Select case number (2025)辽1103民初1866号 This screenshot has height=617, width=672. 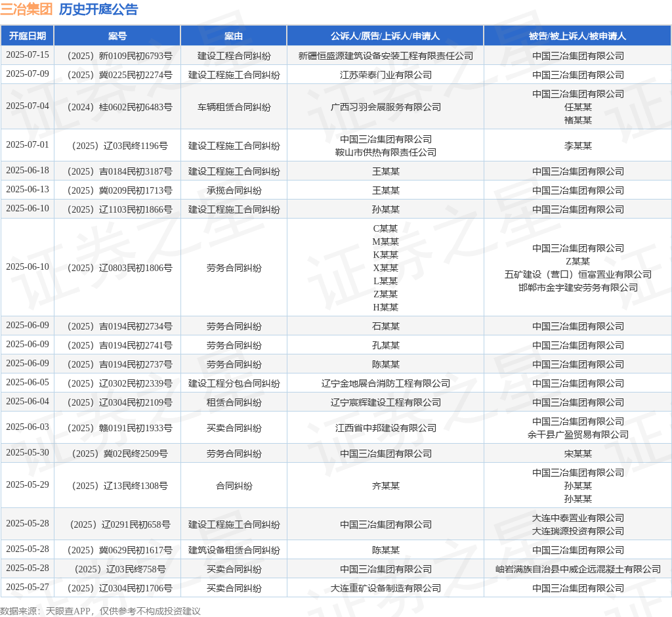[x=117, y=209]
